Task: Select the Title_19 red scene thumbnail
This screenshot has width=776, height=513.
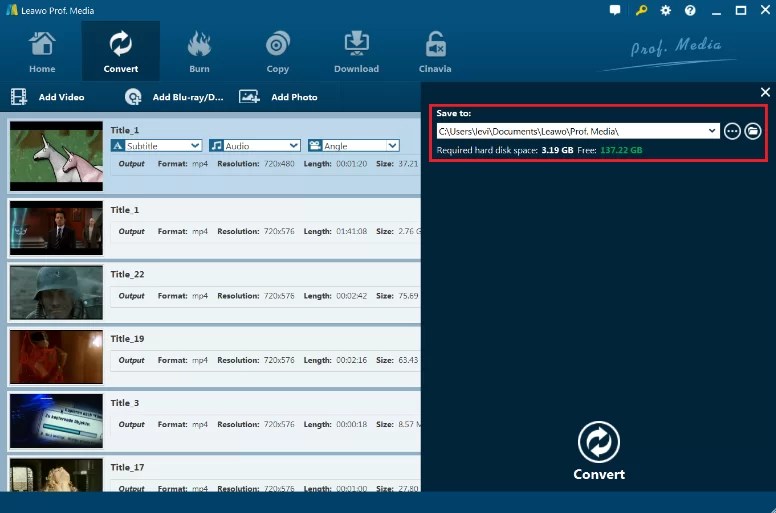Action: tap(56, 357)
